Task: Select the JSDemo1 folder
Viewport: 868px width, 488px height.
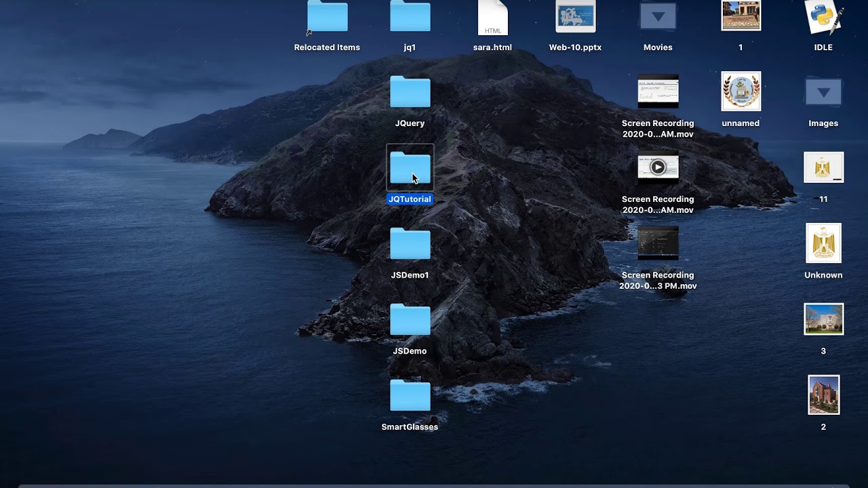Action: tap(410, 245)
